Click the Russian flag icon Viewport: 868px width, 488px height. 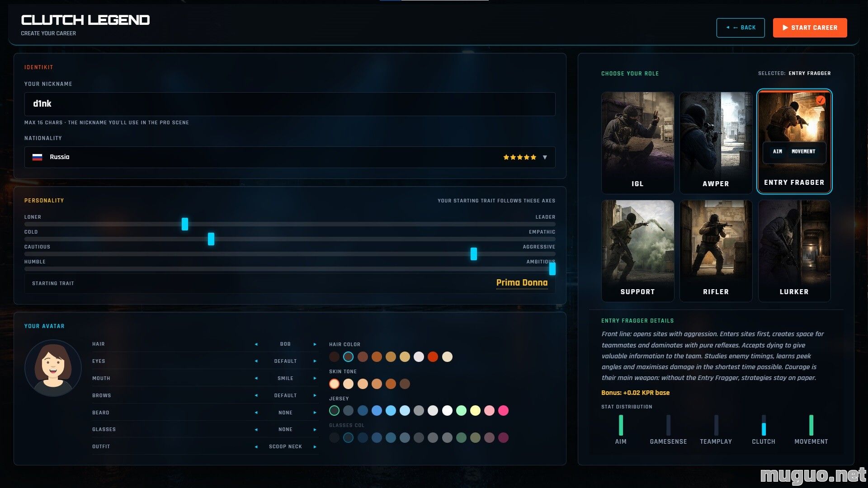click(x=37, y=157)
